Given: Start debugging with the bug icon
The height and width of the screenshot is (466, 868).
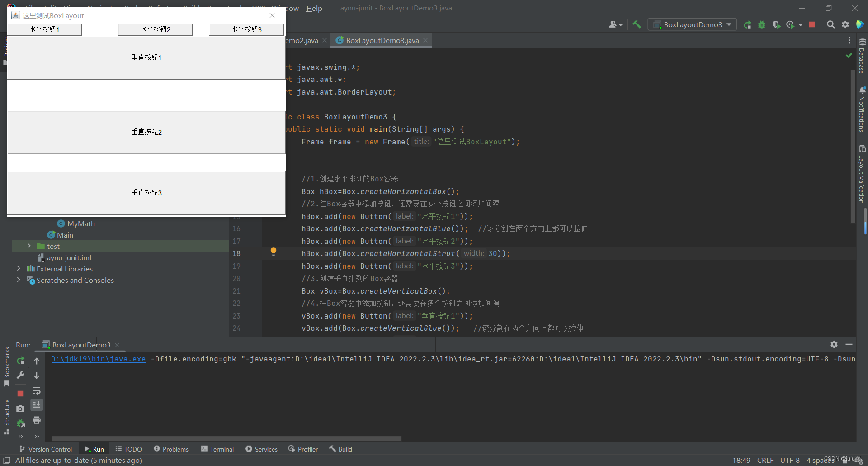Looking at the screenshot, I should point(762,24).
